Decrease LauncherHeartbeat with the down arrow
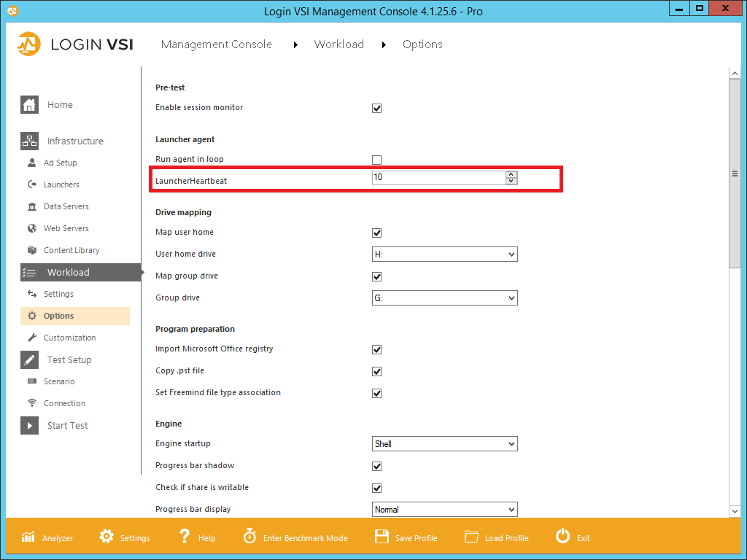747x560 pixels. coord(511,181)
